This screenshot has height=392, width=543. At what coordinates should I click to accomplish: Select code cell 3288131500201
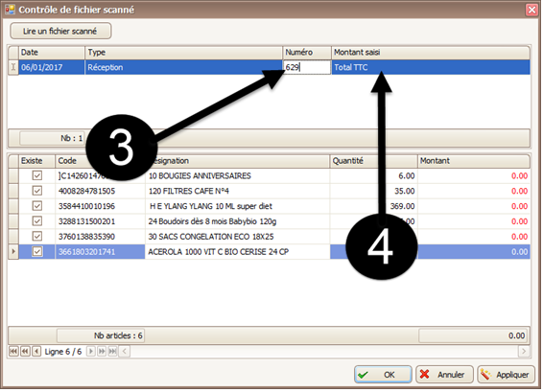point(100,221)
